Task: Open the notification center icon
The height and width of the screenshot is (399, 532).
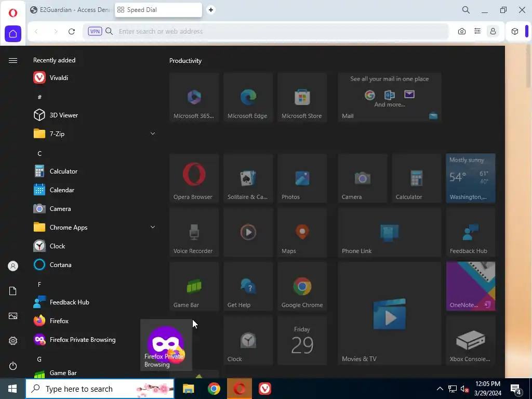Action: [x=516, y=390]
